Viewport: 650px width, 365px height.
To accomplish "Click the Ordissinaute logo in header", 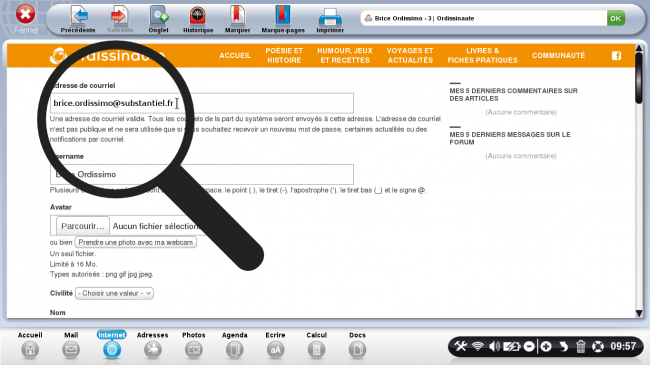I will [x=107, y=56].
